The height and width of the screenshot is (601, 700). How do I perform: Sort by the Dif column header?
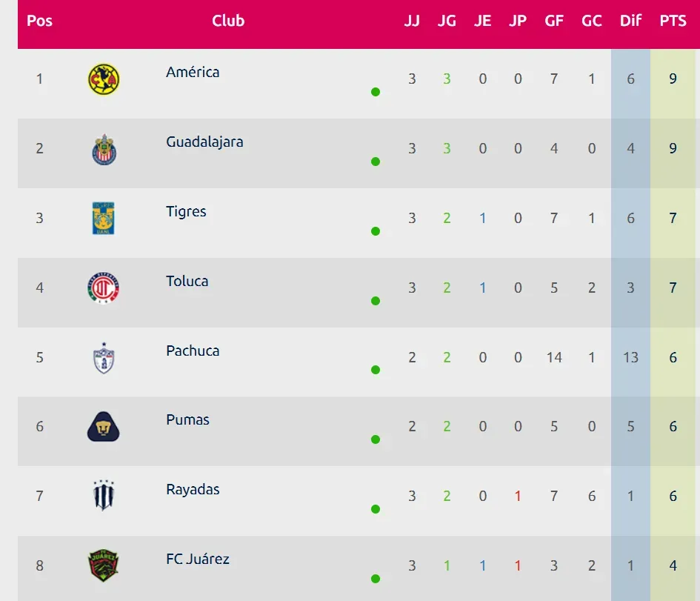(630, 21)
